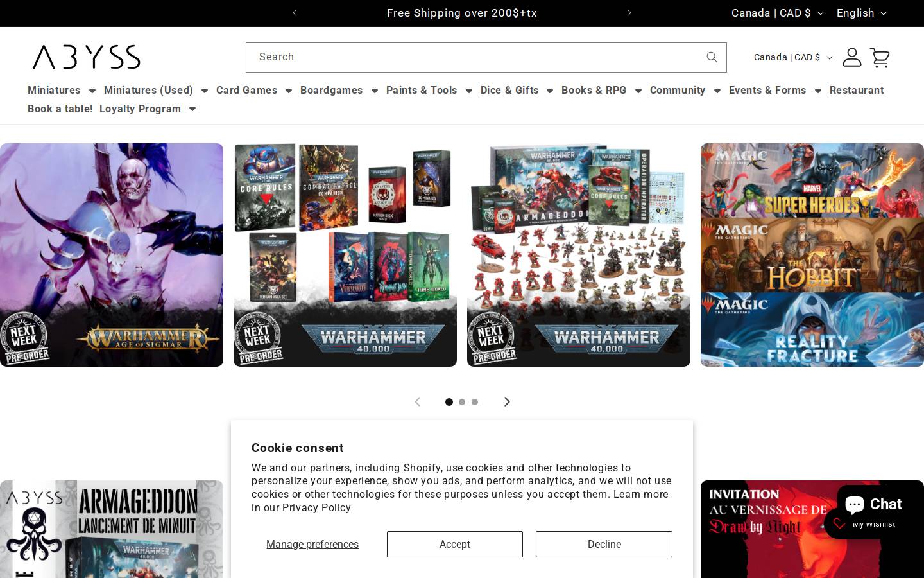
Task: Open the Community menu
Action: coord(685,91)
